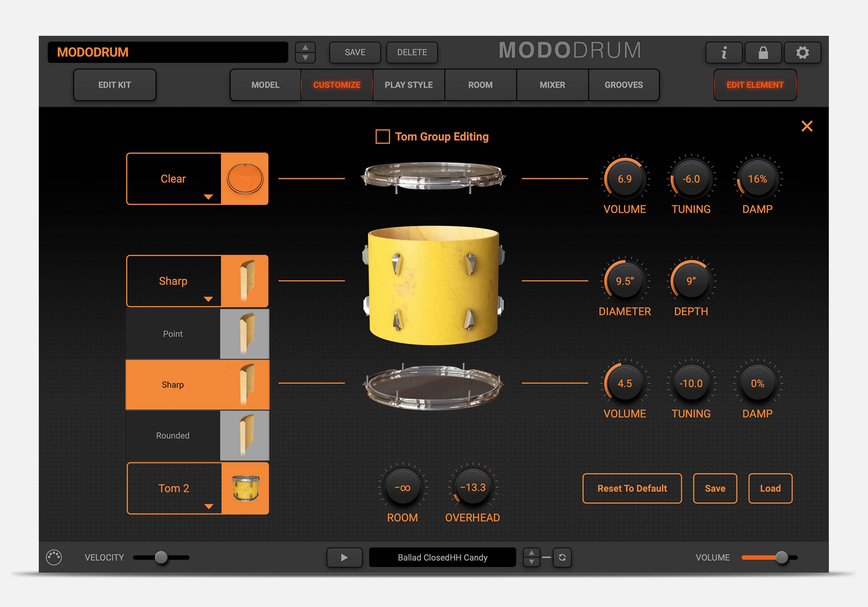Choose Rounded from the bearing edge list
This screenshot has width=868, height=607.
click(173, 435)
